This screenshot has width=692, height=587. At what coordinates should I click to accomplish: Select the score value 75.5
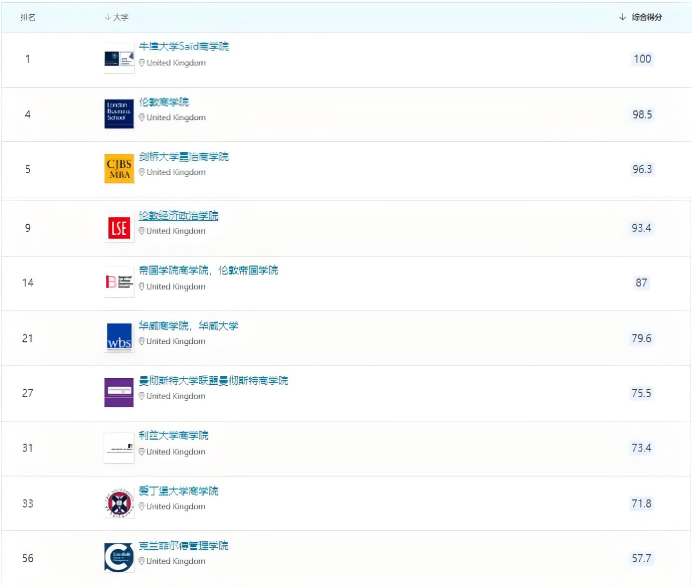(641, 393)
